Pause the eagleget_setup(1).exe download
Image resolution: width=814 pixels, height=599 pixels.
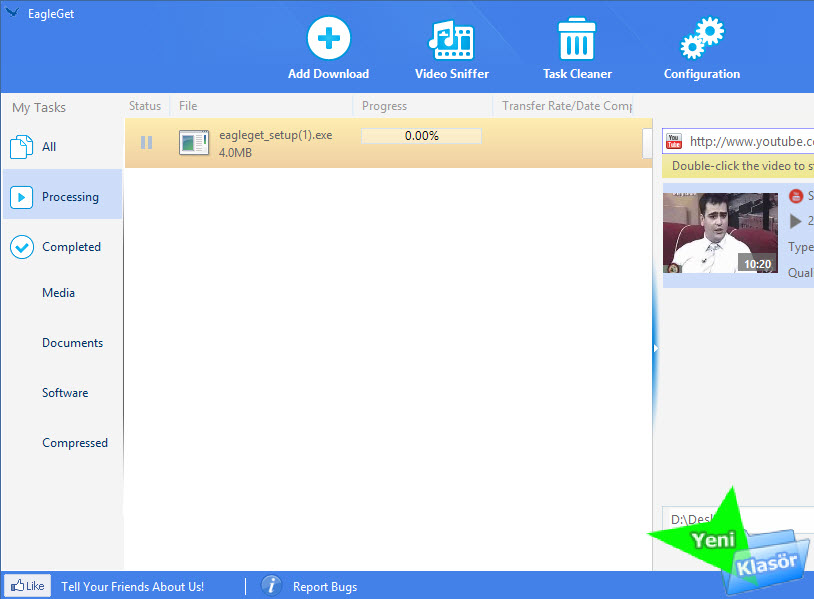(x=147, y=142)
